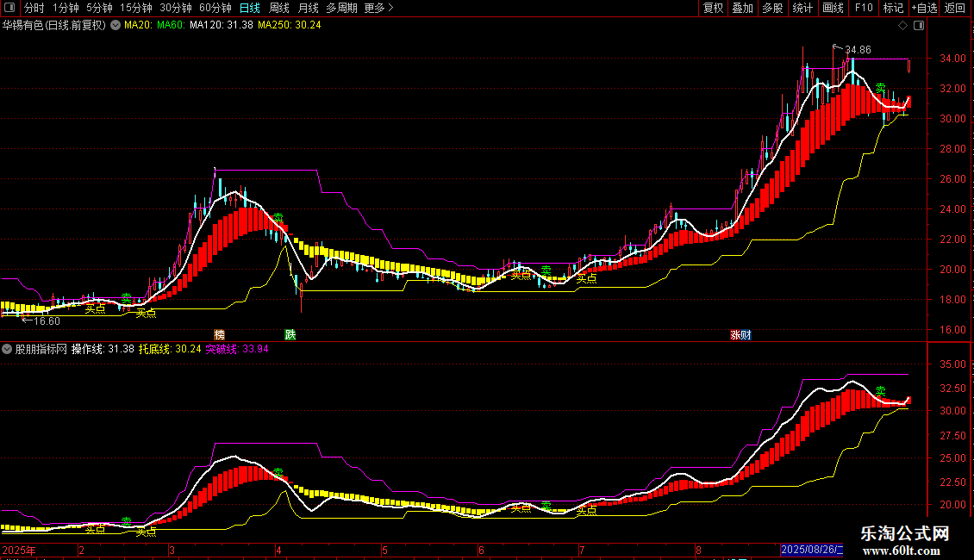Click the 突破线: 33.94 indicator value
Screen dimensions: 974x560
pos(237,349)
